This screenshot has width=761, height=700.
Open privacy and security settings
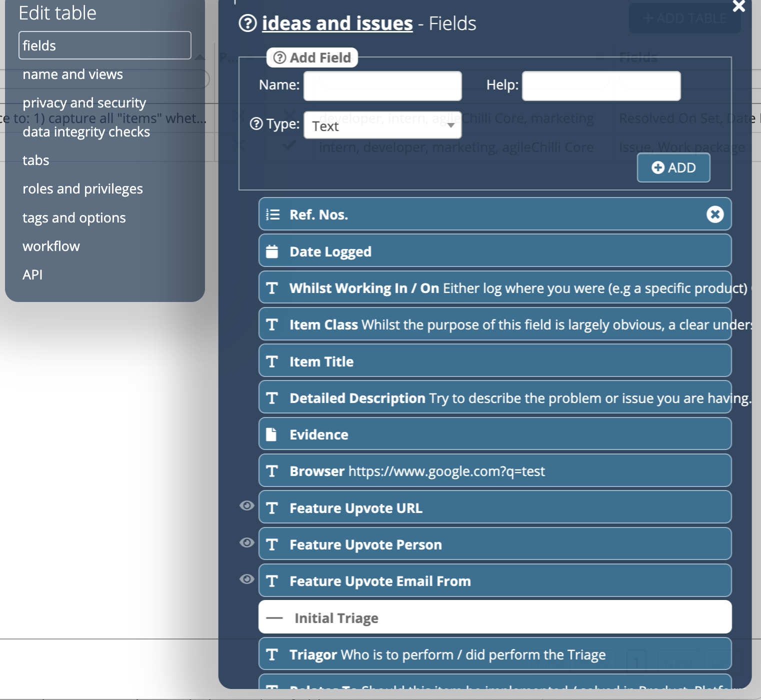[x=84, y=102]
